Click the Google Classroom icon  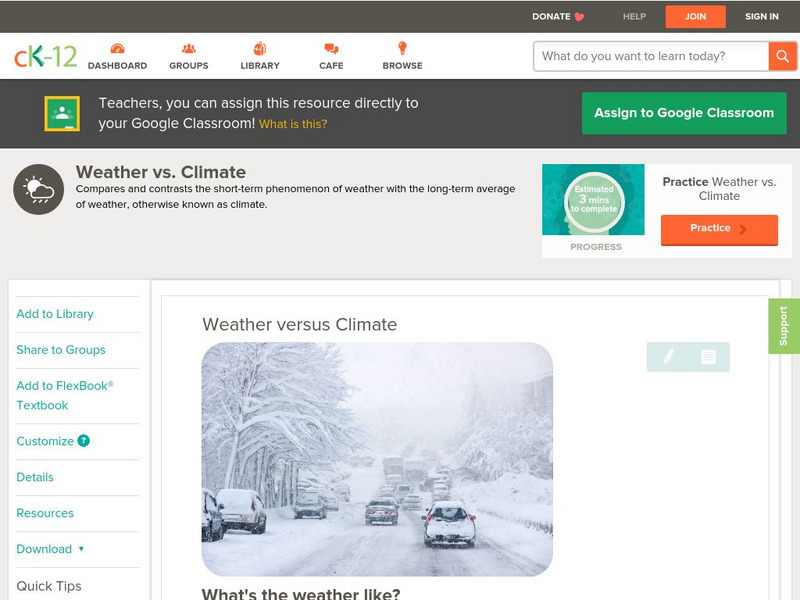pyautogui.click(x=62, y=113)
